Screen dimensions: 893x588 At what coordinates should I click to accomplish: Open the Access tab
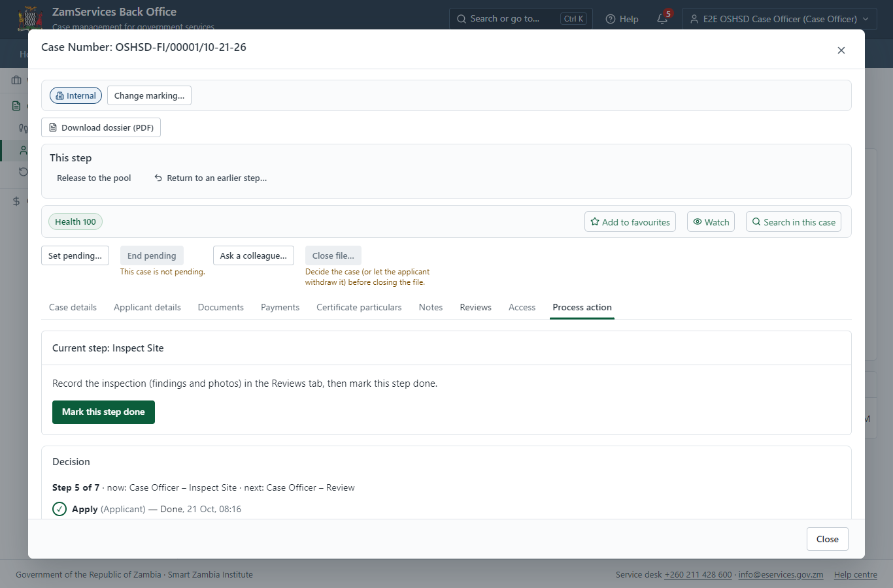[522, 307]
